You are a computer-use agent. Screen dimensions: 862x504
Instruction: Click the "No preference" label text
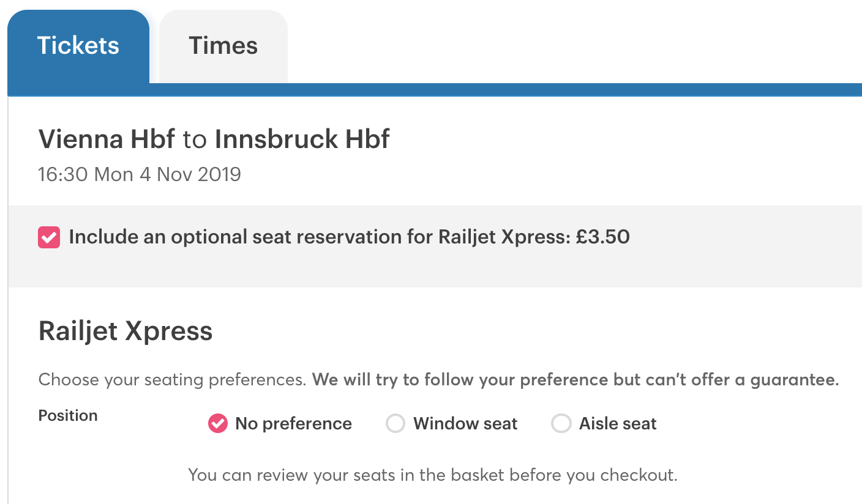293,424
